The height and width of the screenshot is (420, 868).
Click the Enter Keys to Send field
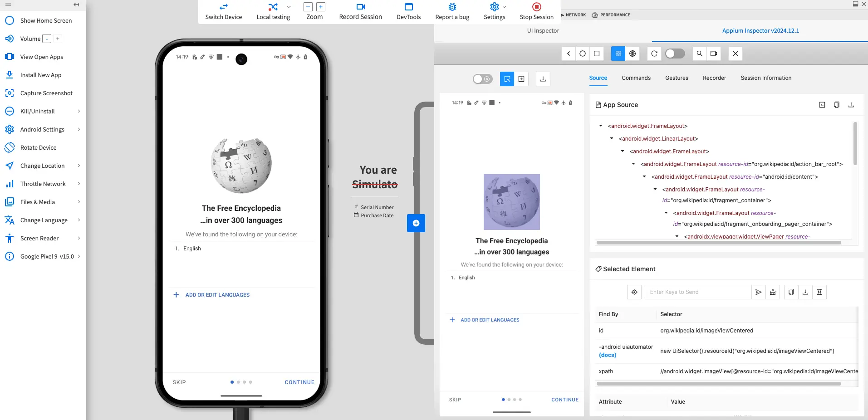tap(698, 292)
